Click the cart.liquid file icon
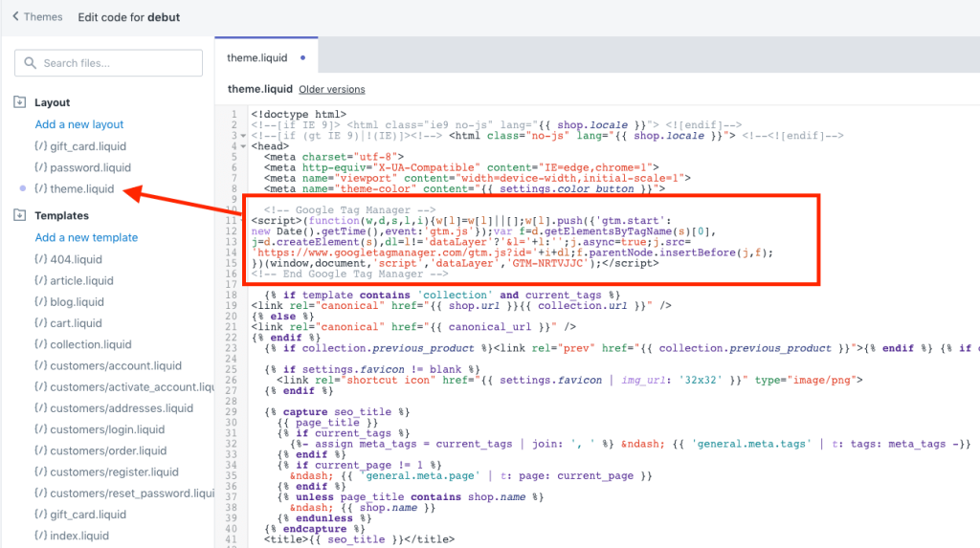Screen dimensions: 980x548 [x=41, y=323]
